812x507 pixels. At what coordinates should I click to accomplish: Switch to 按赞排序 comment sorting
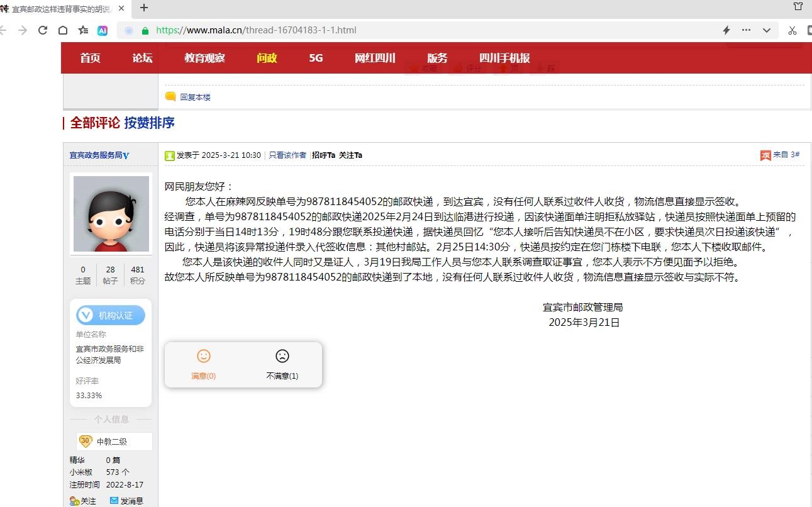(149, 123)
